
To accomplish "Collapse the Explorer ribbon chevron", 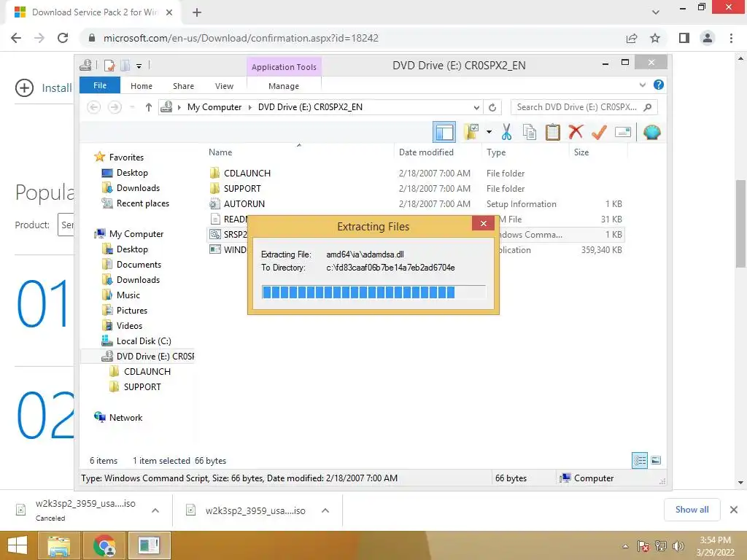I will (642, 85).
